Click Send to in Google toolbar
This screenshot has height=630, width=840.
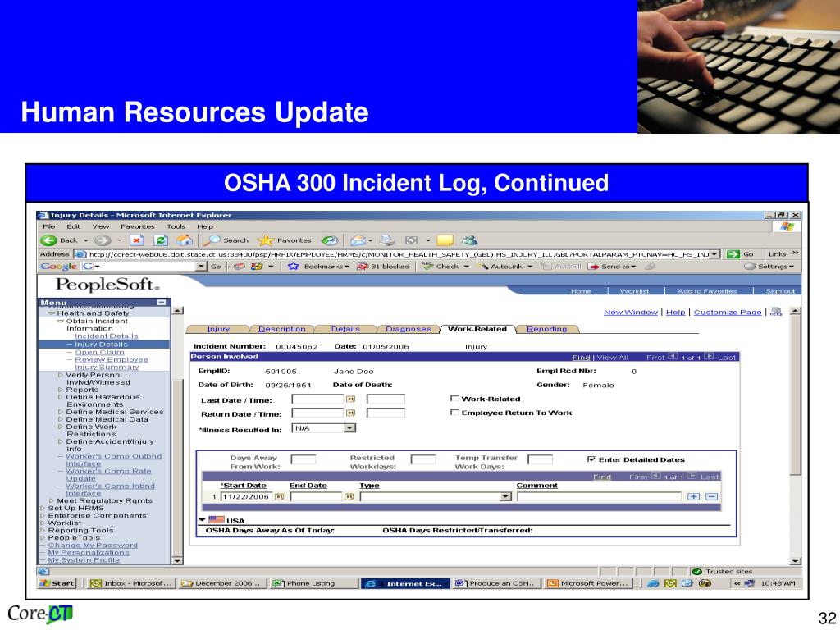tap(612, 267)
